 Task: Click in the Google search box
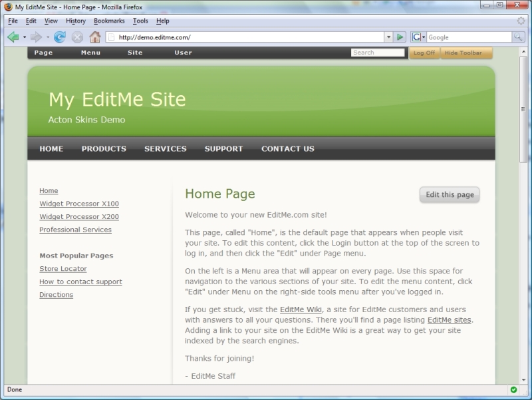(x=469, y=37)
